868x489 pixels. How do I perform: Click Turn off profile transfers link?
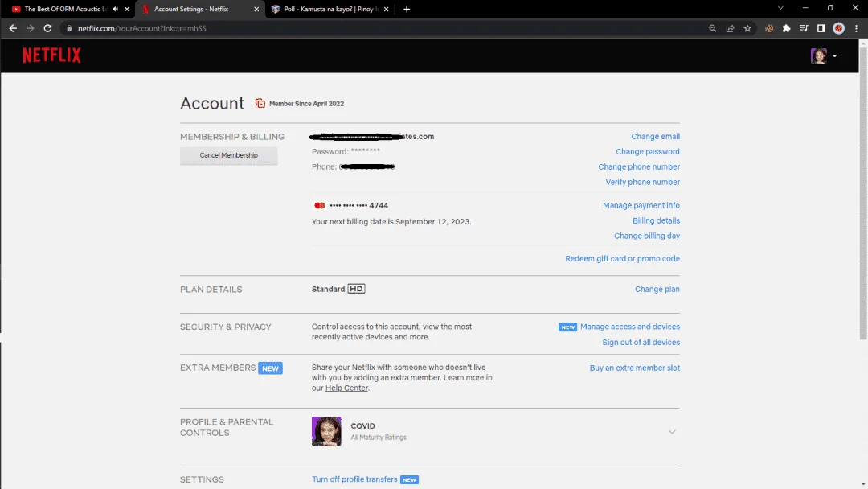[x=354, y=479]
